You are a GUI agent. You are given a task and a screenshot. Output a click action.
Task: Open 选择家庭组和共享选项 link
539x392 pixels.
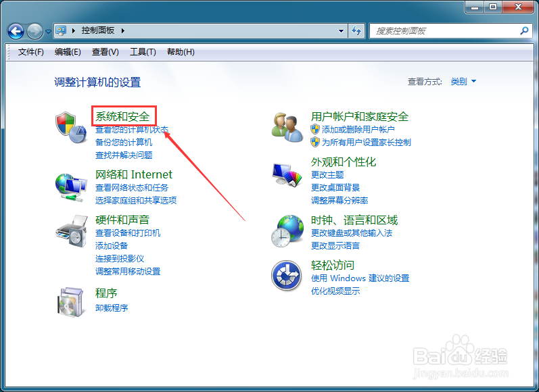(x=136, y=200)
